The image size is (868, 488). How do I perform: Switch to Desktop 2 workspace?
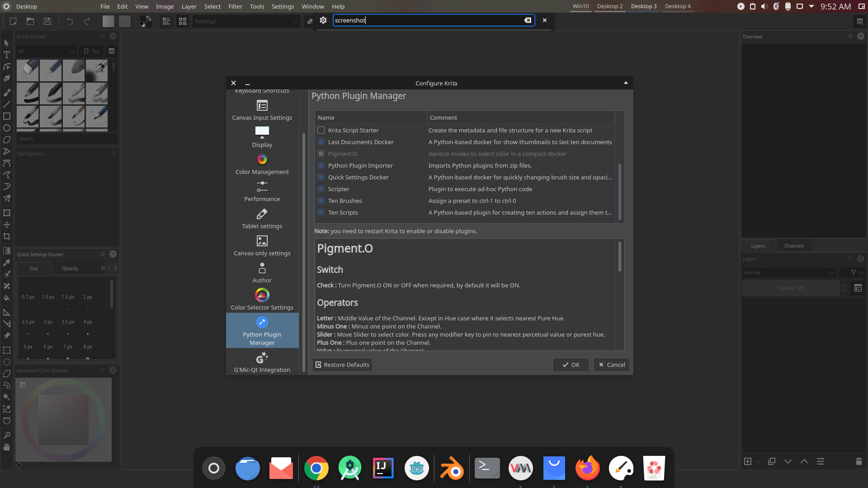click(x=609, y=6)
